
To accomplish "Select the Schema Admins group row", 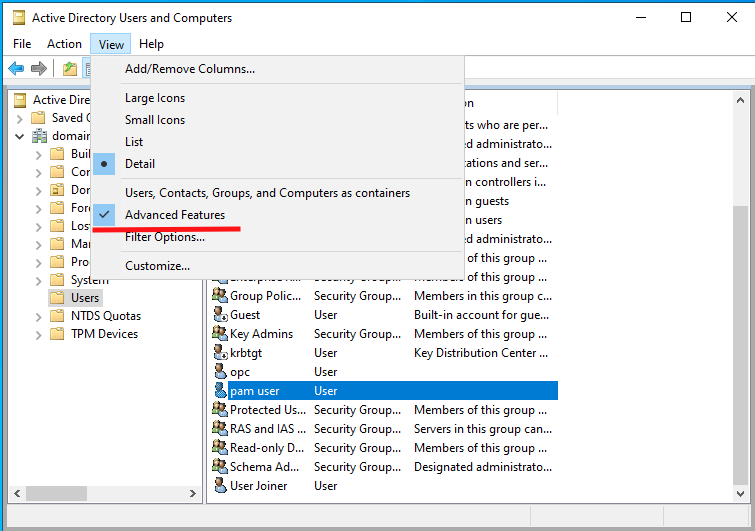I will tap(384, 466).
